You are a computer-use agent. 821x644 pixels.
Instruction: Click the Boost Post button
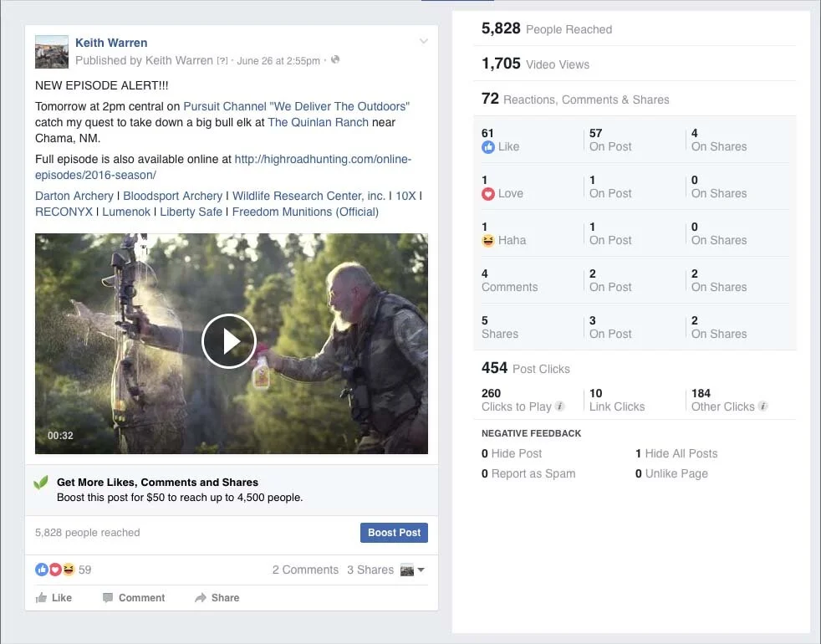pos(394,533)
